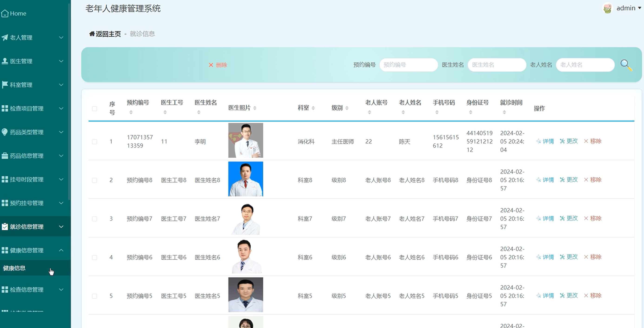Check the checkbox for row 预约编号8
This screenshot has height=328, width=644.
click(94, 180)
